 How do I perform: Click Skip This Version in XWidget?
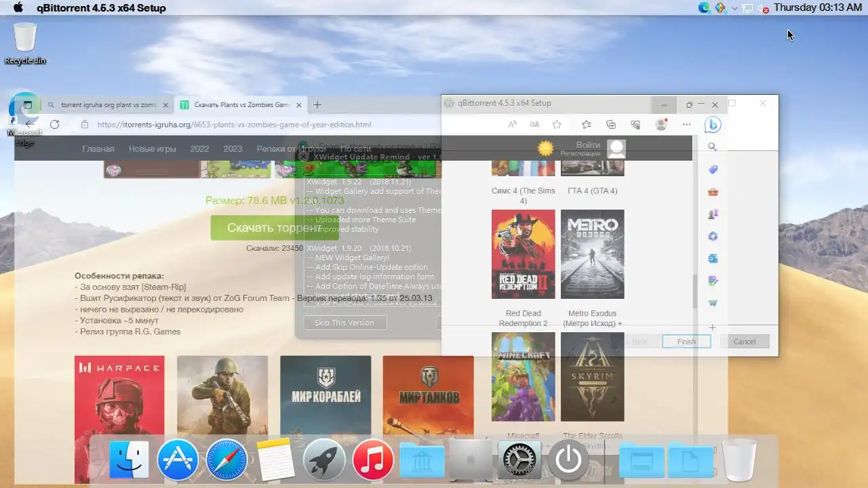tap(344, 323)
